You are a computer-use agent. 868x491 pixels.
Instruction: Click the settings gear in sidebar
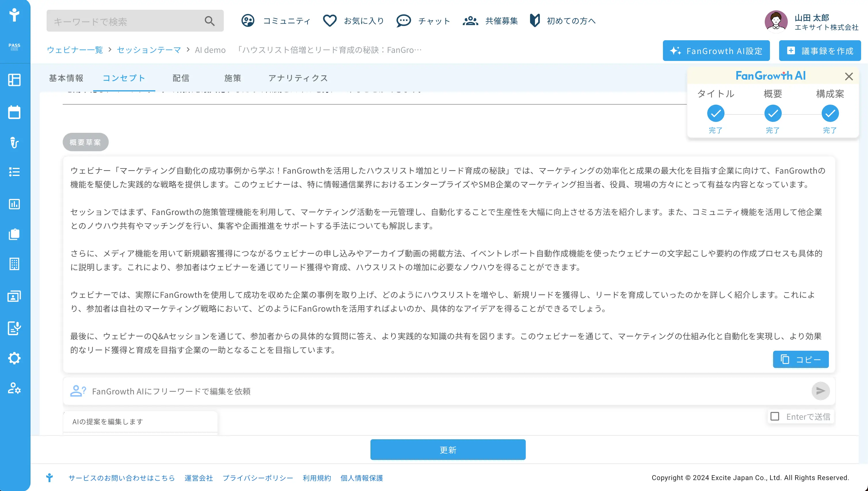pyautogui.click(x=14, y=358)
